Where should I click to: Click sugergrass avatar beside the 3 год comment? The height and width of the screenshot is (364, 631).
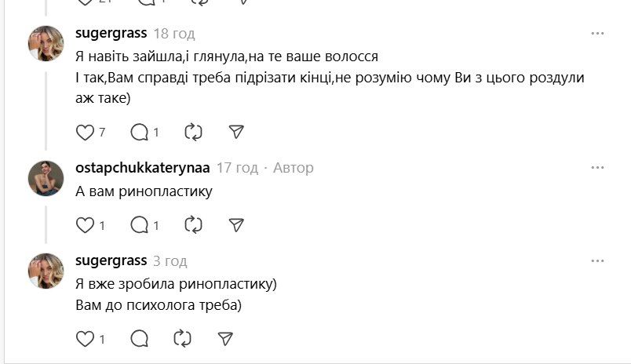click(x=46, y=271)
